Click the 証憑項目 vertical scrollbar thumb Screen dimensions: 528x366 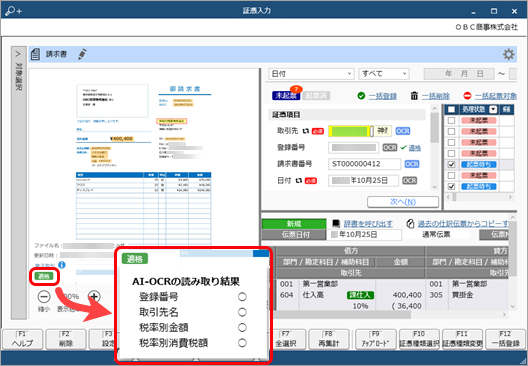434,128
